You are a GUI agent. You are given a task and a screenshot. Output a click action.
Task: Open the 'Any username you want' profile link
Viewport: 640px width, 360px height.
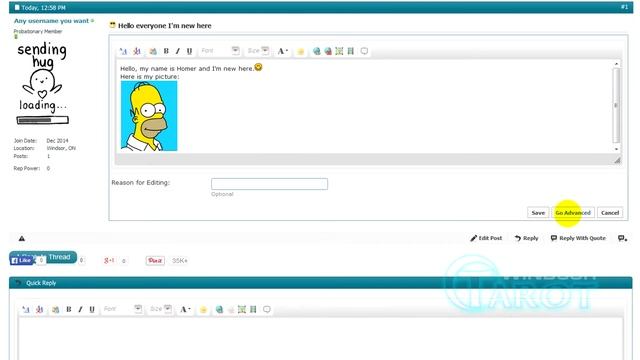tap(51, 20)
